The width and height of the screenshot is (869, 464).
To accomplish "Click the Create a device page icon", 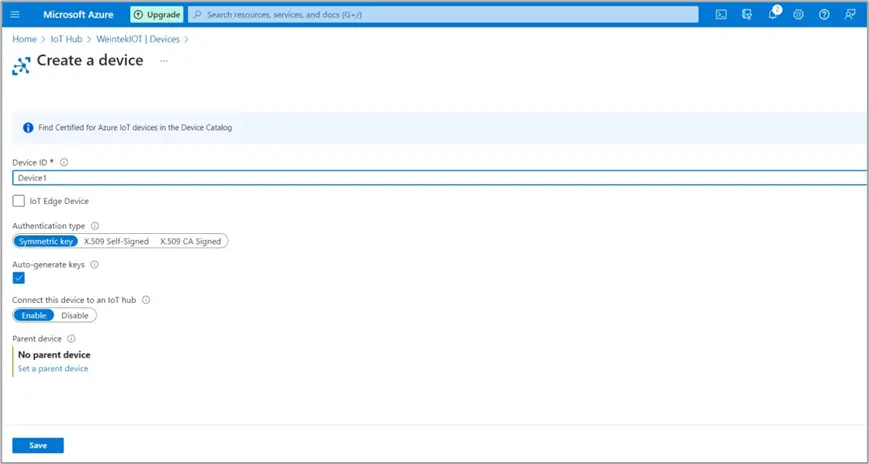I will (21, 66).
